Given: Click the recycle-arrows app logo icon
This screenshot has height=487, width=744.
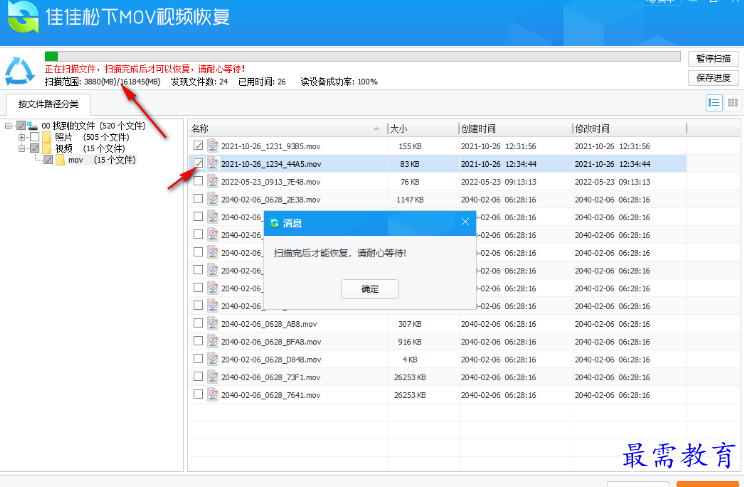Looking at the screenshot, I should click(x=21, y=69).
